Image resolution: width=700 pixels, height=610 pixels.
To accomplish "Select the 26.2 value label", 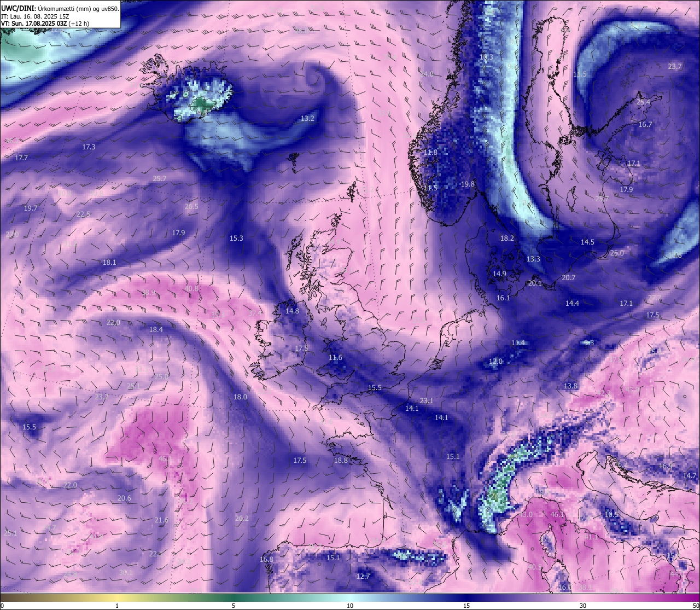I will pyautogui.click(x=242, y=519).
